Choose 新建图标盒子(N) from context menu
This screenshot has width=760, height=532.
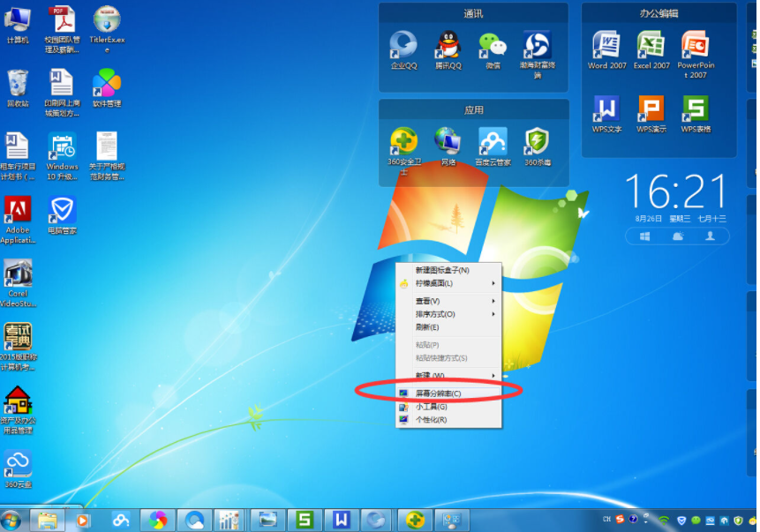click(448, 270)
